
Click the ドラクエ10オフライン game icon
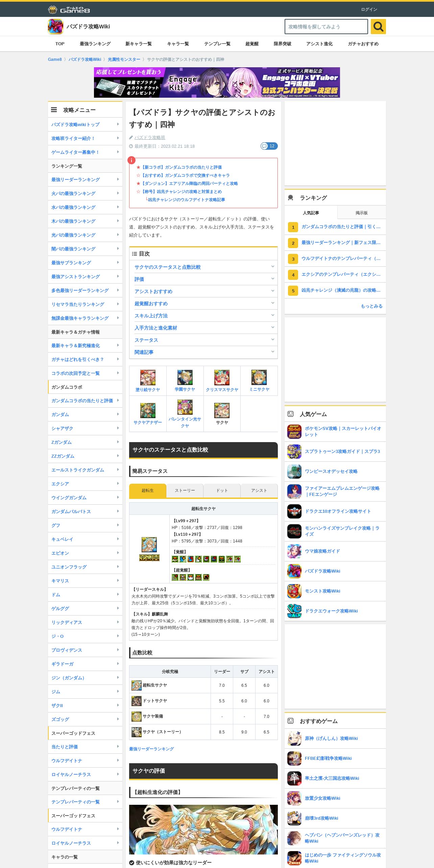[x=294, y=511]
